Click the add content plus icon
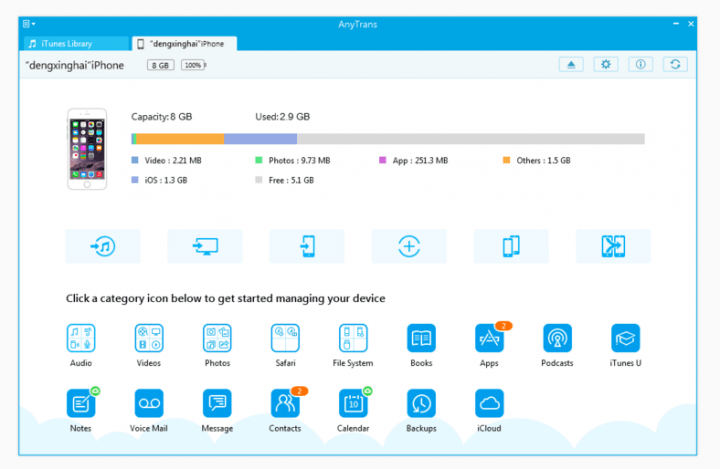Image resolution: width=720 pixels, height=469 pixels. pos(409,246)
